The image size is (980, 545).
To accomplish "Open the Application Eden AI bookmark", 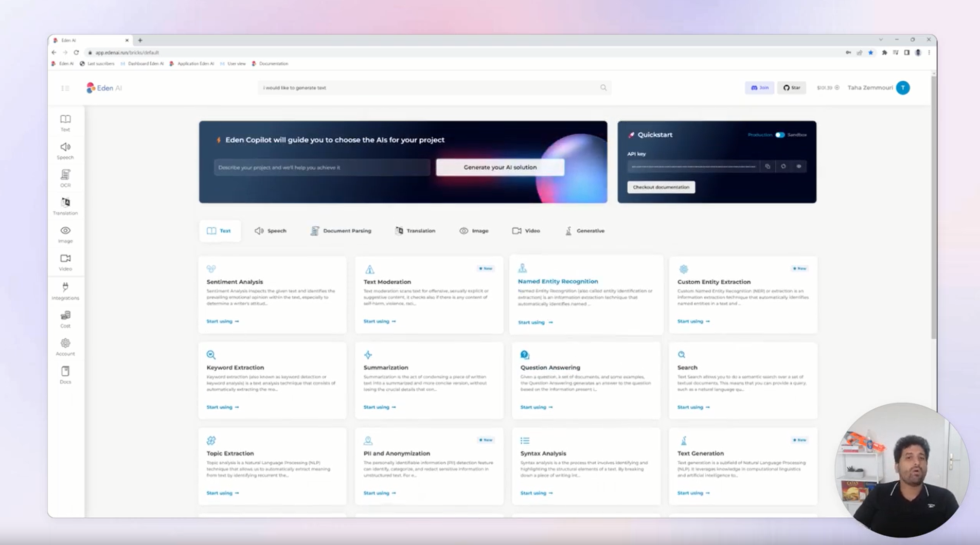I will pos(192,64).
